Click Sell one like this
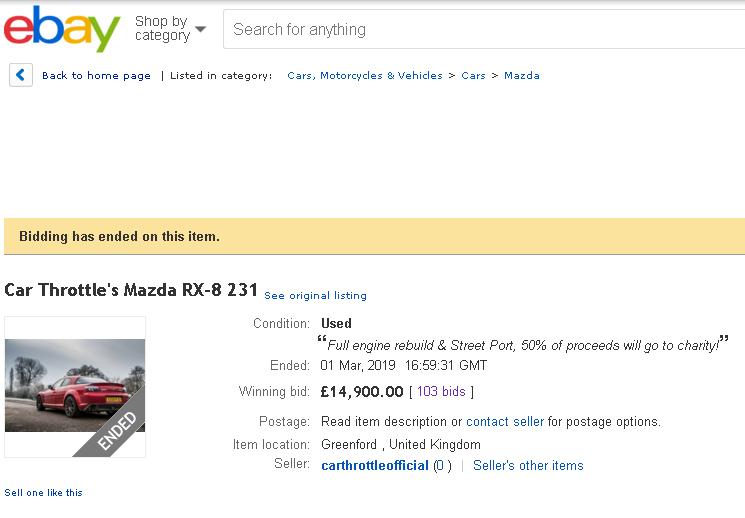Image resolution: width=745 pixels, height=518 pixels. (43, 492)
